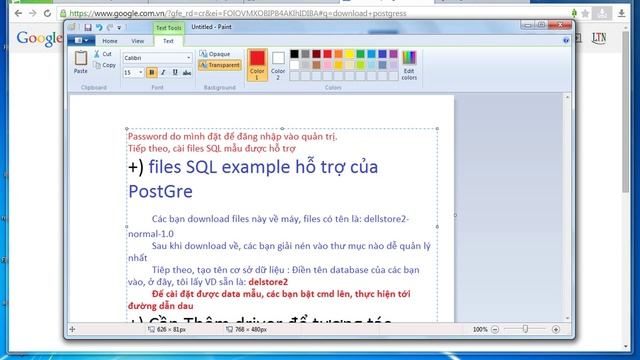
Task: Open the Customize Quick Access Toolbar arrow
Action: pos(119,28)
